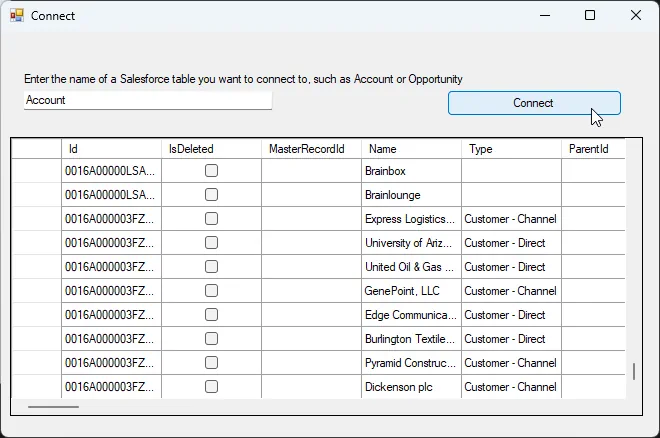Click the Salesforce table name input field

tap(147, 100)
